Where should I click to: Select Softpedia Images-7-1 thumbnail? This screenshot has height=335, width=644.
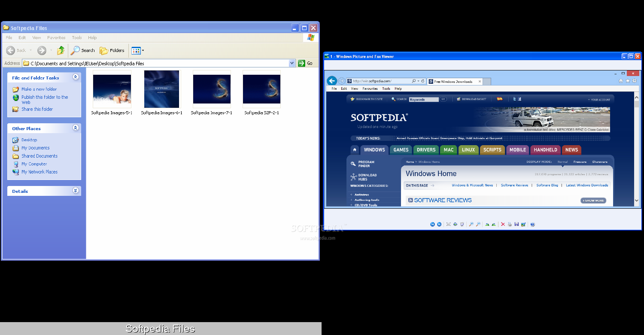pos(212,89)
